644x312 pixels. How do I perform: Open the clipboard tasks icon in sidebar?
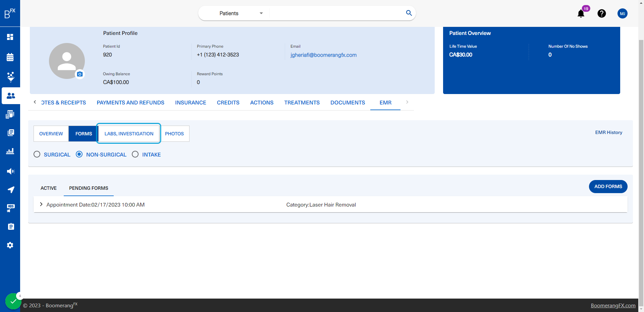tap(11, 226)
